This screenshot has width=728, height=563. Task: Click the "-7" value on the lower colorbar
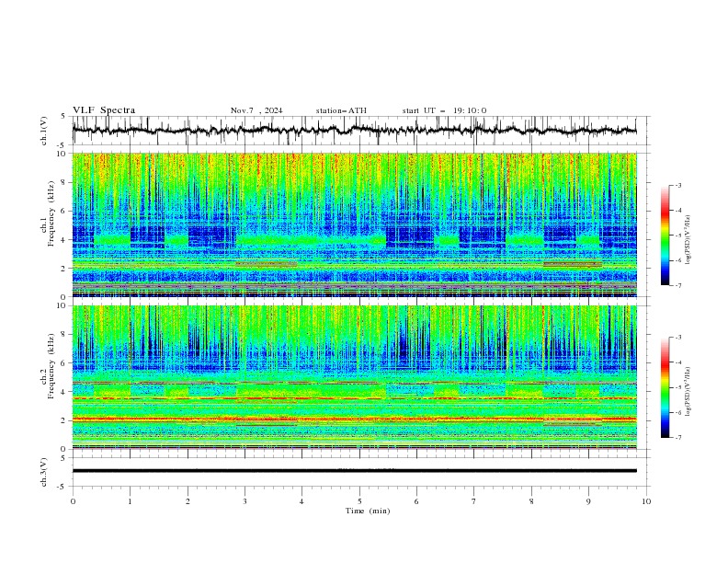678,437
